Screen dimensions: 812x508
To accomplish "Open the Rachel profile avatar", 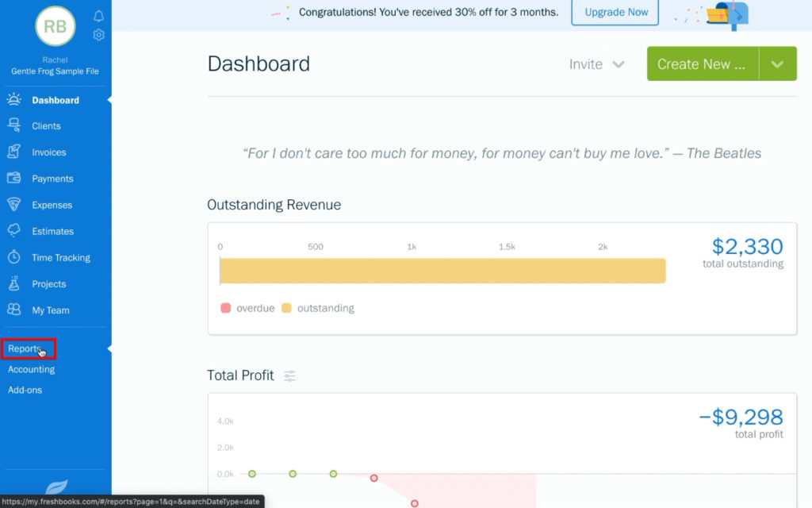I will [54, 27].
